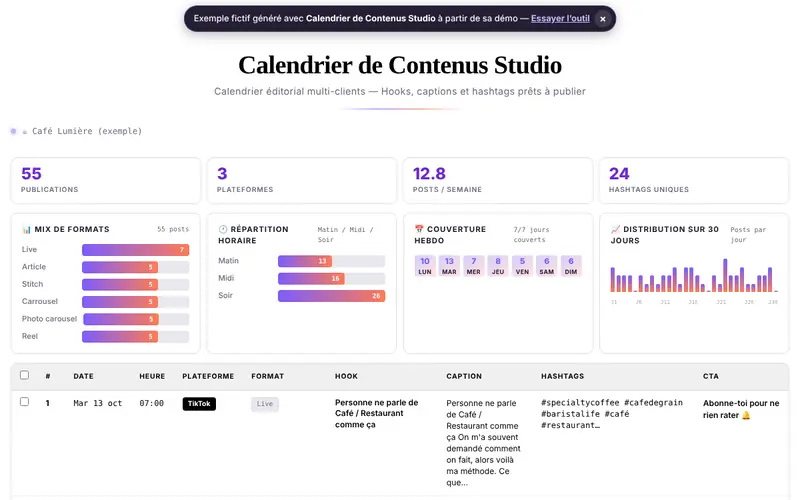Select the VEN day tile showing 5
Screen dimensions: 800x500
click(522, 266)
